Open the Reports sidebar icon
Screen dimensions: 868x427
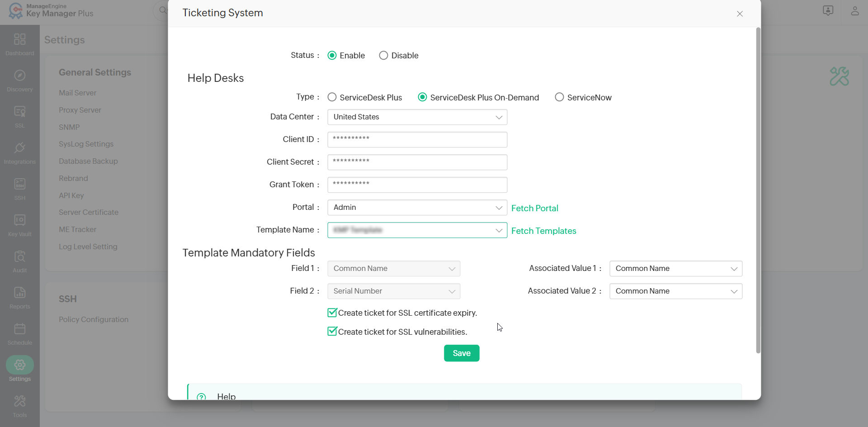coord(19,297)
